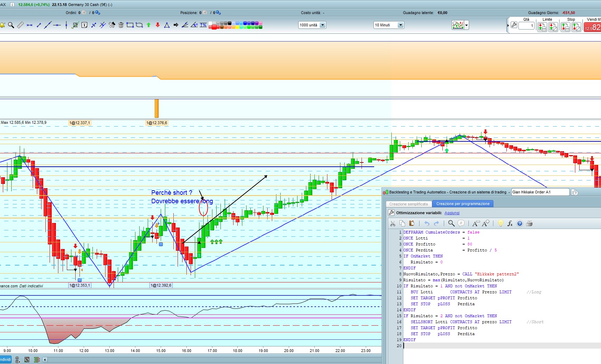Copy code using the copy icon
The height and width of the screenshot is (364, 601).
402,223
